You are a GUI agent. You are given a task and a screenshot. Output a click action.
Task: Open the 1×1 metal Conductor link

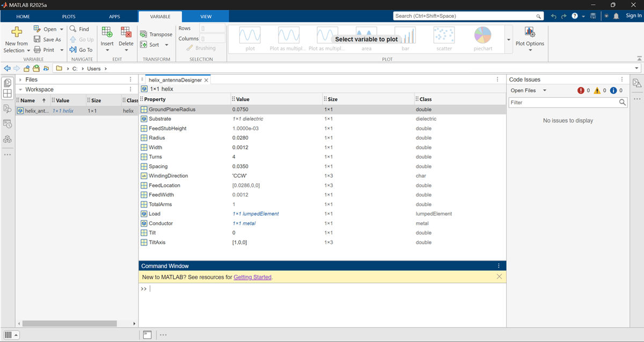(x=244, y=223)
